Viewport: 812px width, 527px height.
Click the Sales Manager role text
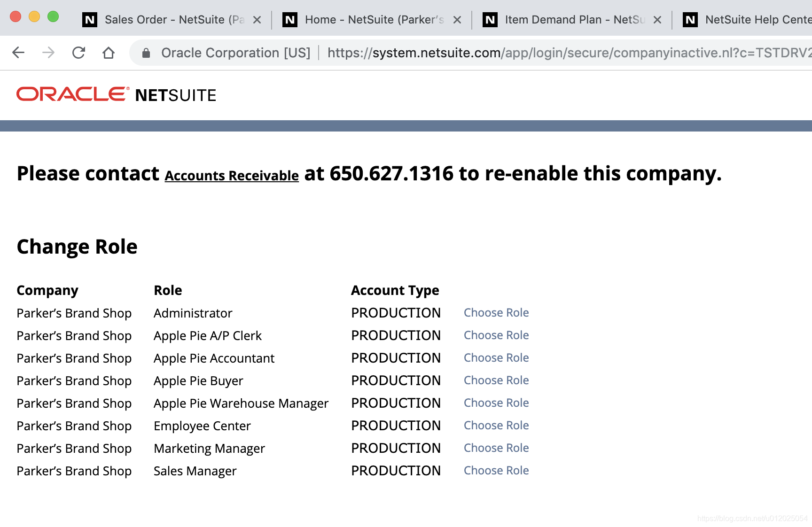click(x=195, y=471)
